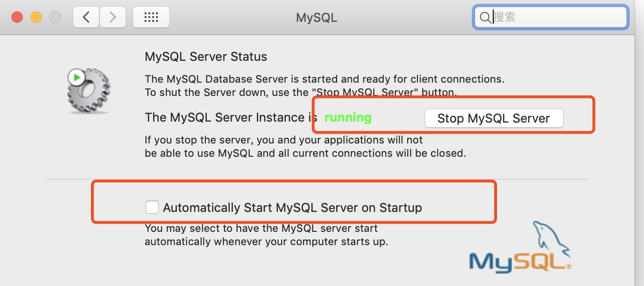644x286 pixels.
Task: Click the forward navigation arrow
Action: [x=113, y=17]
